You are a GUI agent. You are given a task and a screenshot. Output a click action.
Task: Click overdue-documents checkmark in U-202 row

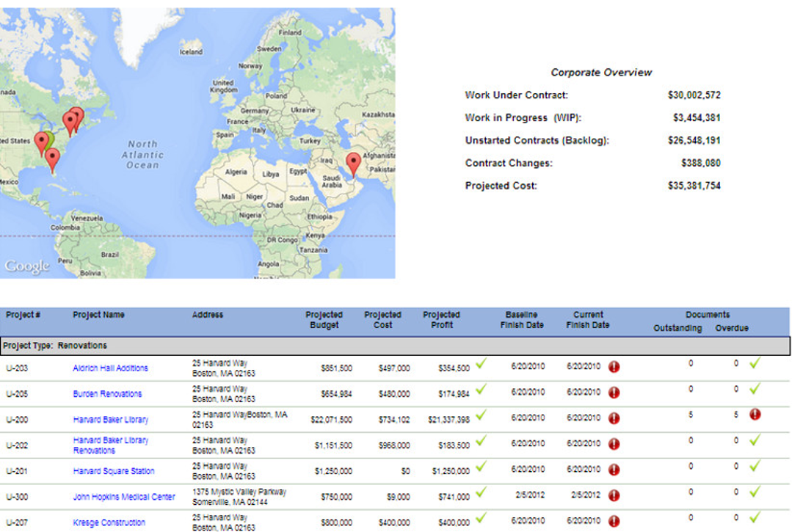755,440
